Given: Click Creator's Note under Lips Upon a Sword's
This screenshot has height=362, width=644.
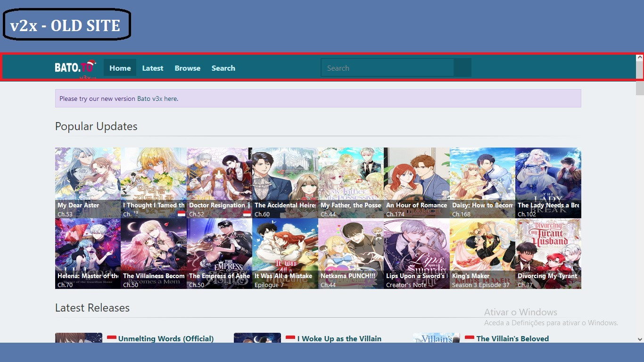Looking at the screenshot, I should click(x=406, y=285).
